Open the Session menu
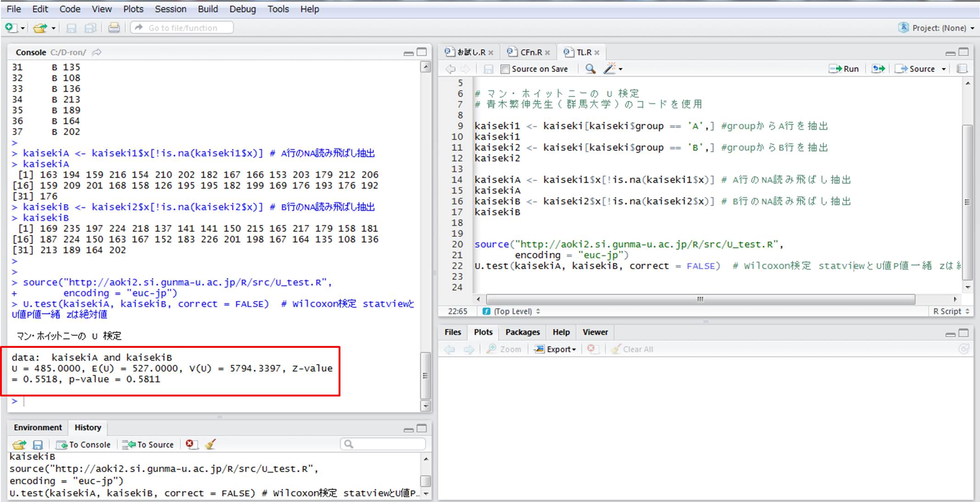 pyautogui.click(x=170, y=9)
